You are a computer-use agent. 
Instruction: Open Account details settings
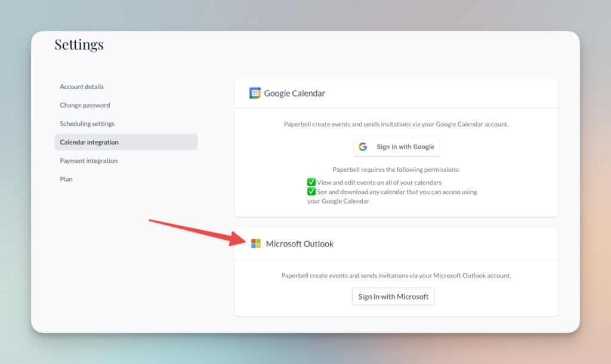point(82,87)
